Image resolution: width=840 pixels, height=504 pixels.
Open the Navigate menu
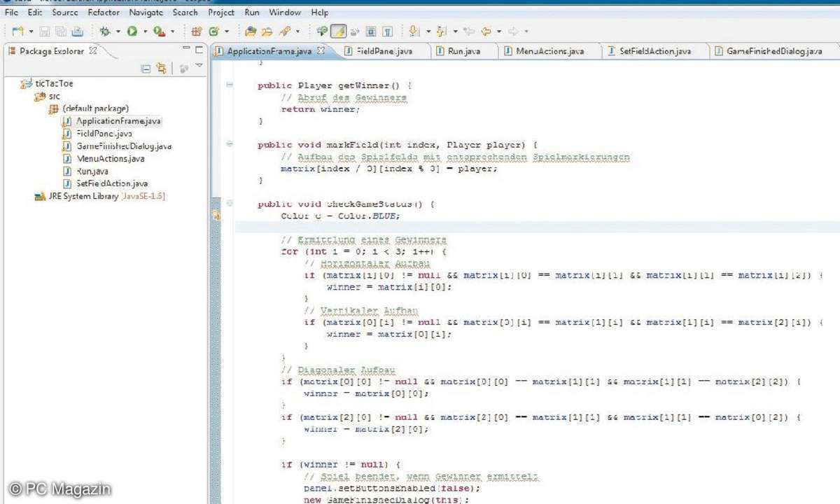click(x=146, y=13)
